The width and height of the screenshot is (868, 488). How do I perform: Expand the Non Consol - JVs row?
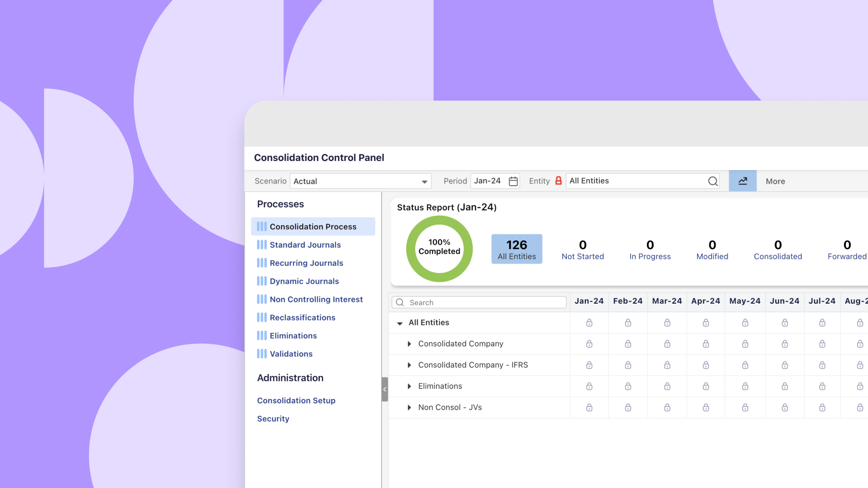409,407
